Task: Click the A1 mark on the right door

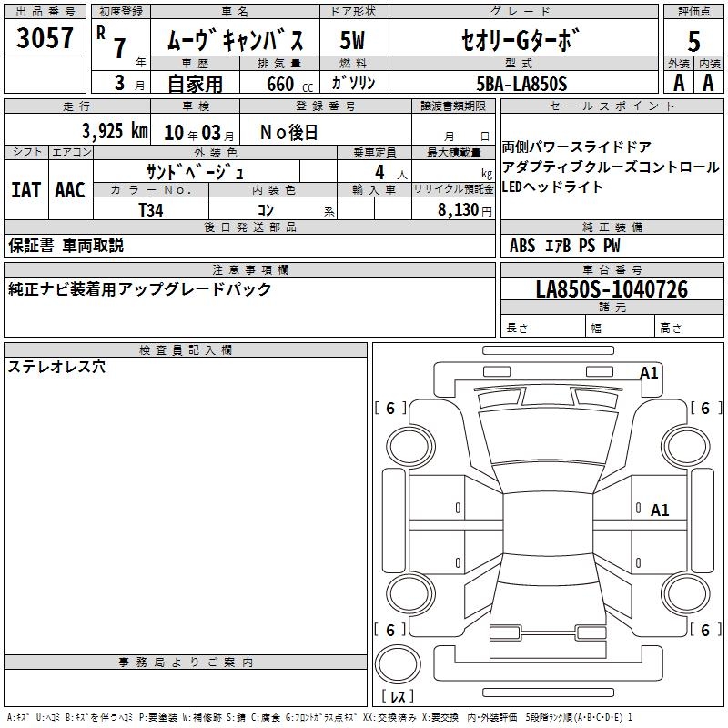Action: point(660,511)
